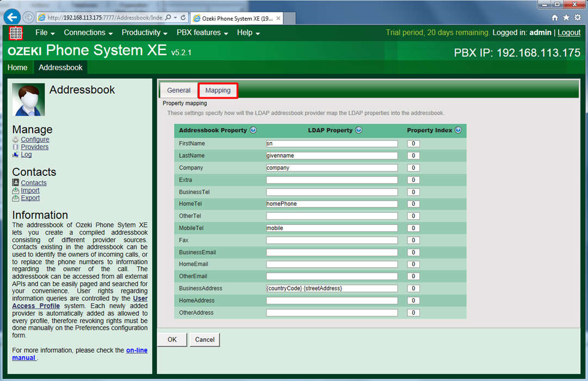
Task: Open the grid app launcher icon
Action: 16,33
